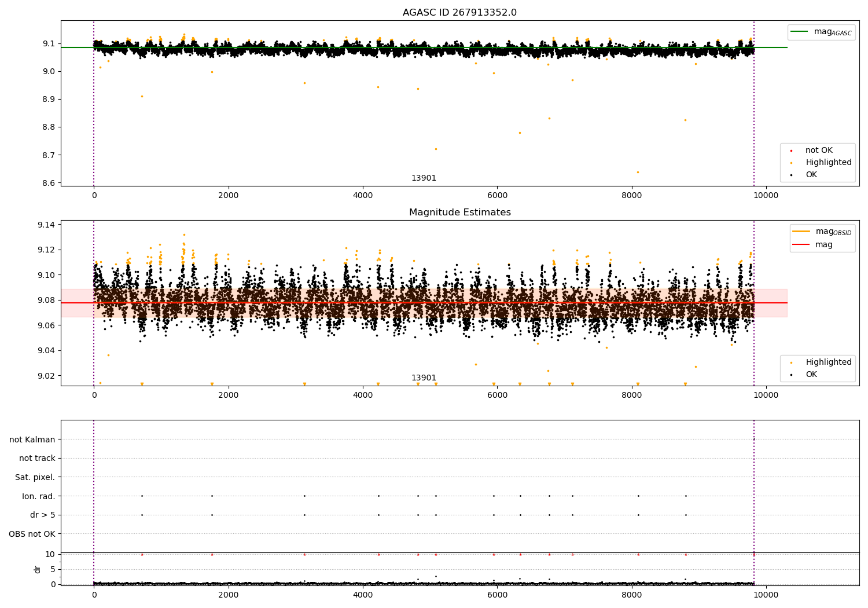868x608 pixels.
Task: Click the 9.14 tick label on middle plot
Action: 46,225
